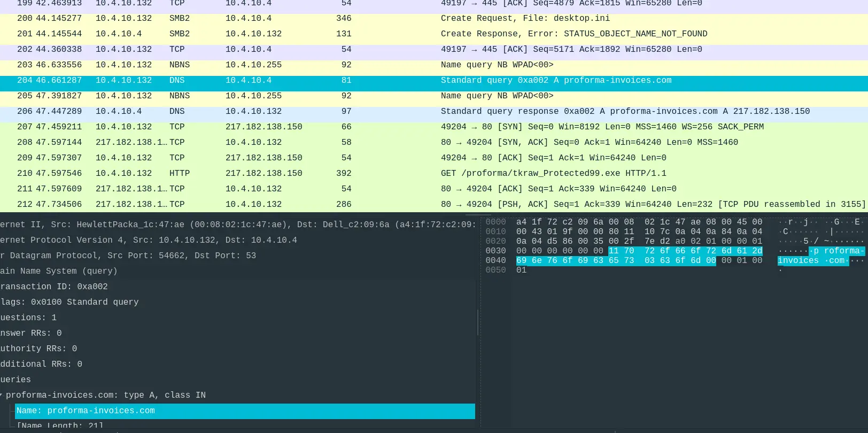The image size is (868, 433).
Task: Click the Flags: 0x0100 Standard query line
Action: pyautogui.click(x=69, y=302)
